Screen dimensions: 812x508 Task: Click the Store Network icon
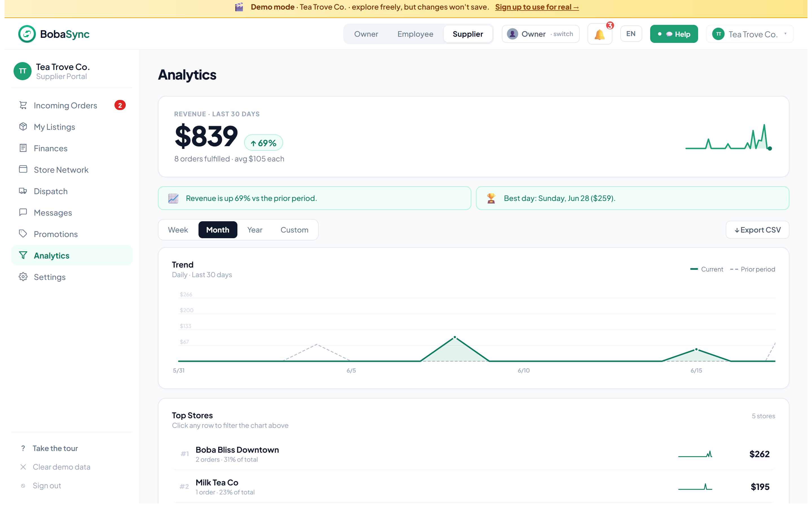point(23,169)
